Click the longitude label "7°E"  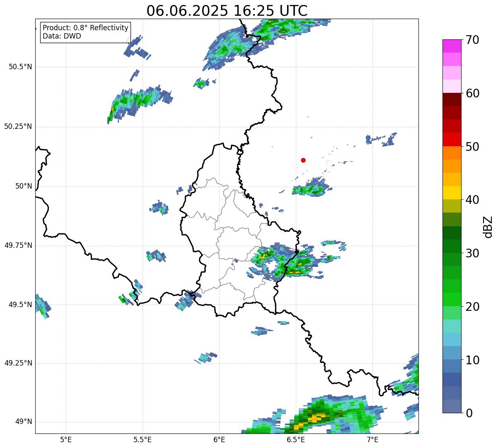pos(372,440)
